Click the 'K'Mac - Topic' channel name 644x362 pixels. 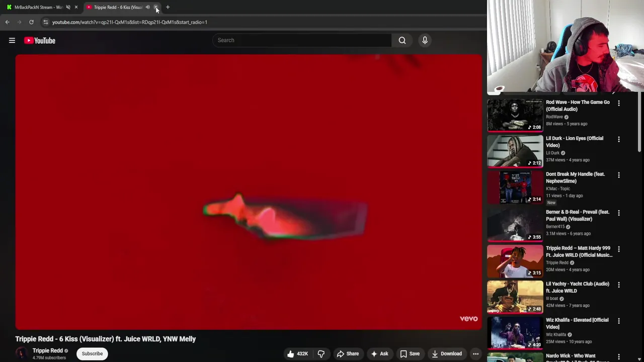click(x=558, y=189)
